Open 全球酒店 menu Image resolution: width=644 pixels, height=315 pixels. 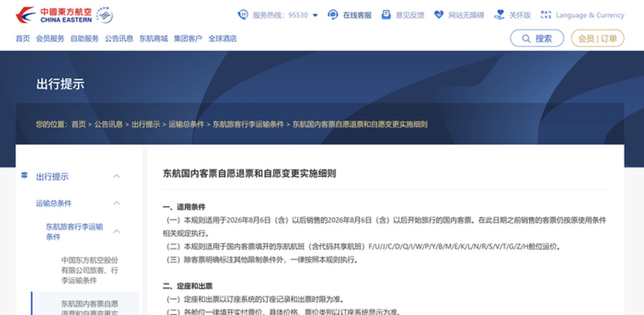223,39
